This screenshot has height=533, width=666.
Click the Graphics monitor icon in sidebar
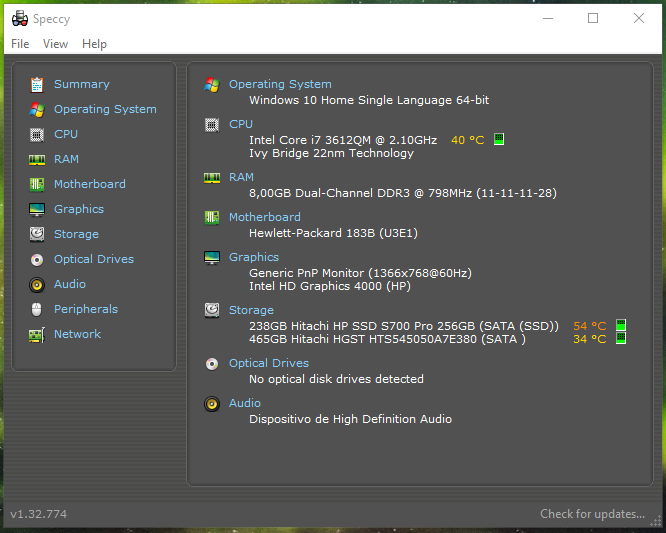(37, 209)
